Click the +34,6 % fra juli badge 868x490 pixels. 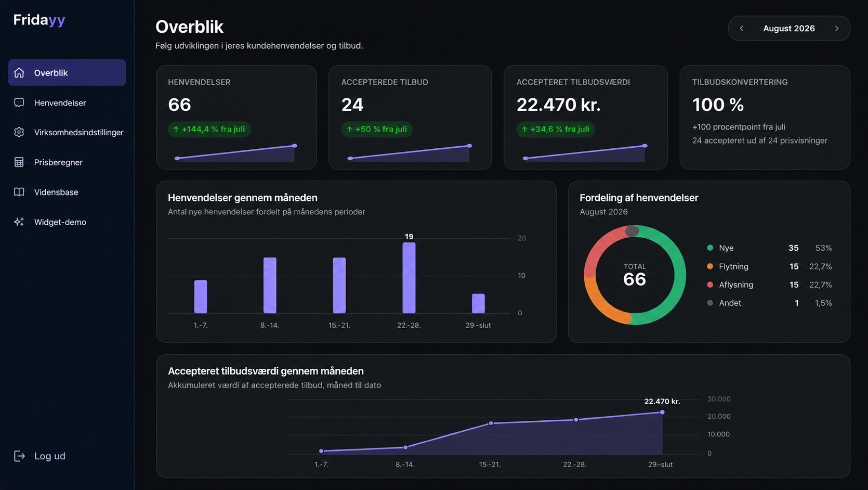[555, 129]
